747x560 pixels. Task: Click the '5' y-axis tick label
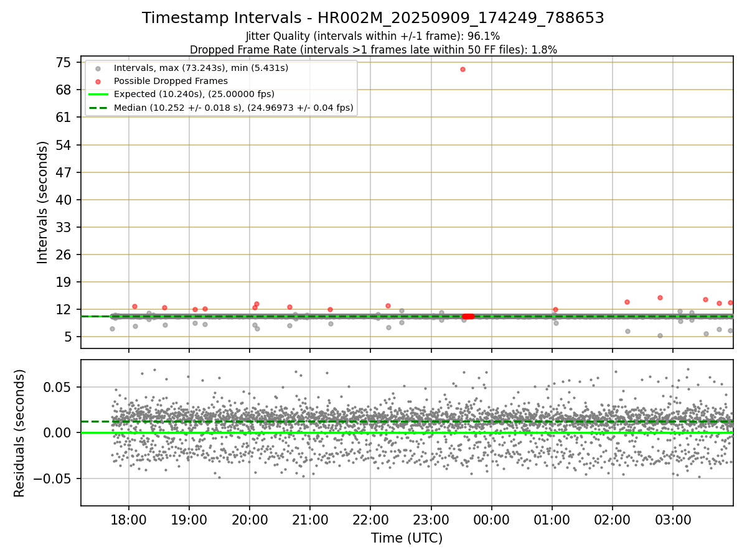67,337
